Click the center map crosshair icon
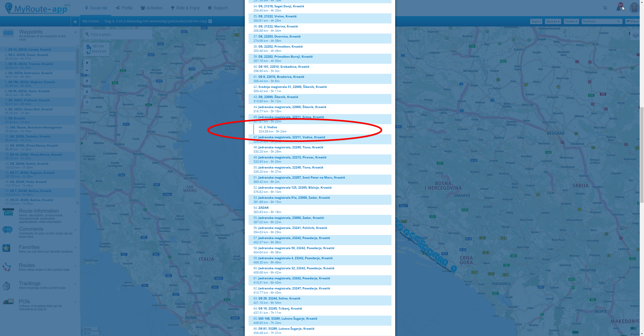The height and width of the screenshot is (336, 644). [87, 102]
